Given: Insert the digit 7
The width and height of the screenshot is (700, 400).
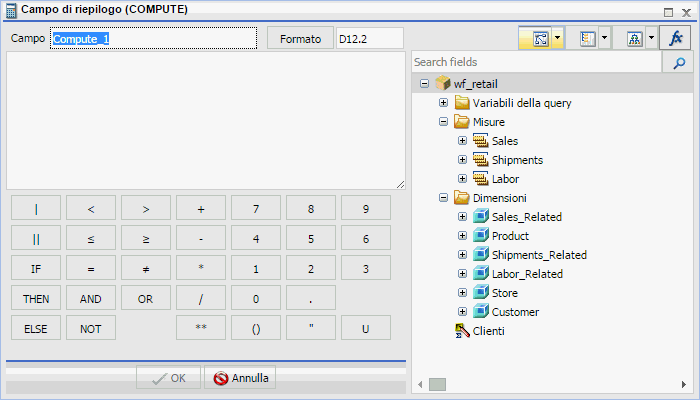Looking at the screenshot, I should point(256,208).
